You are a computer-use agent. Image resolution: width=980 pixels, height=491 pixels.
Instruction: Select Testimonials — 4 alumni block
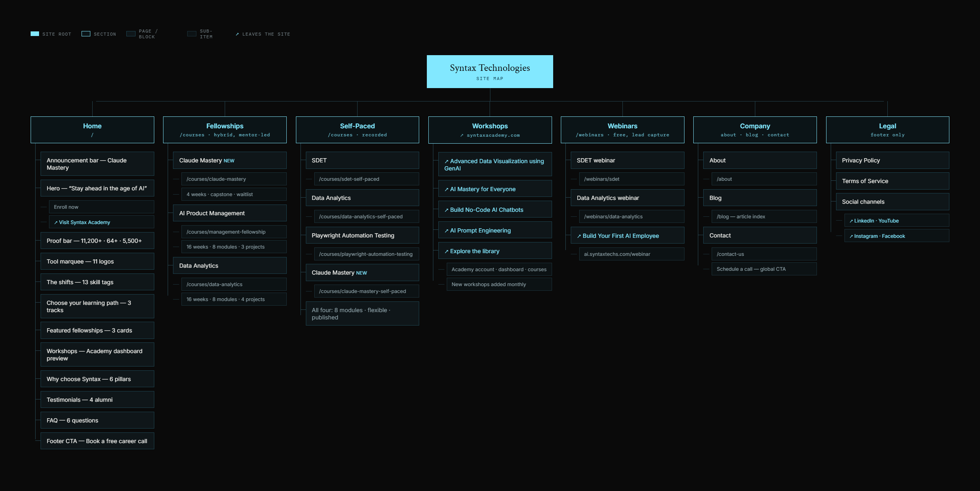click(x=97, y=399)
